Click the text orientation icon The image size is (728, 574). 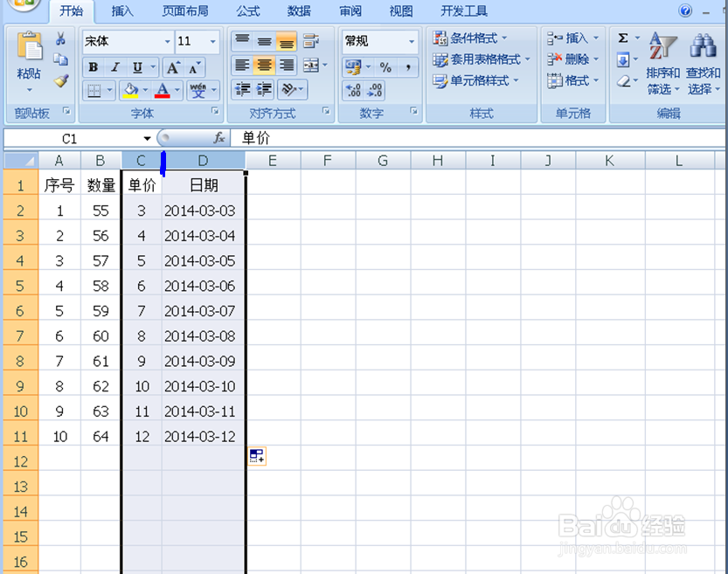pyautogui.click(x=288, y=89)
